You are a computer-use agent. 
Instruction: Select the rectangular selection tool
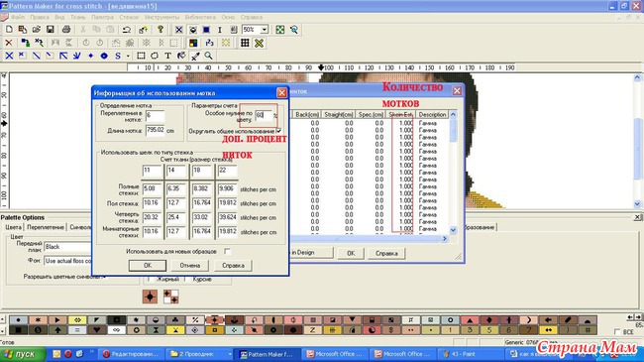[x=141, y=56]
